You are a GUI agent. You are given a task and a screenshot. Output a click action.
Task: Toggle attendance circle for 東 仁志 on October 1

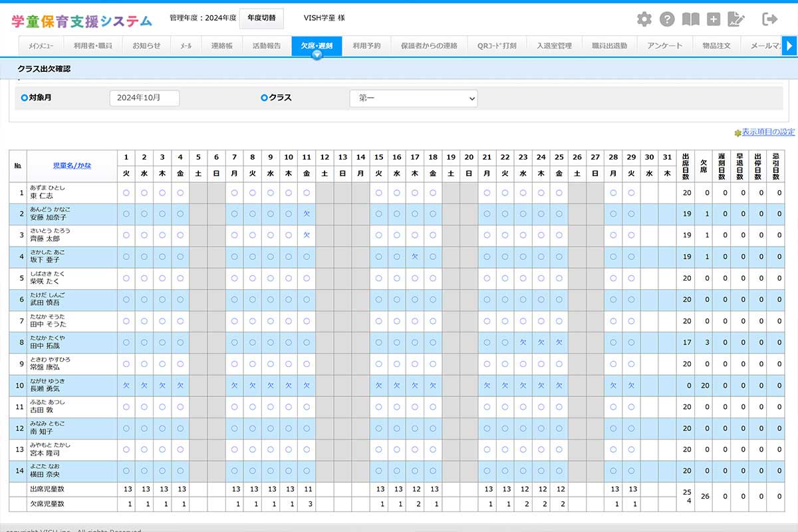point(126,192)
